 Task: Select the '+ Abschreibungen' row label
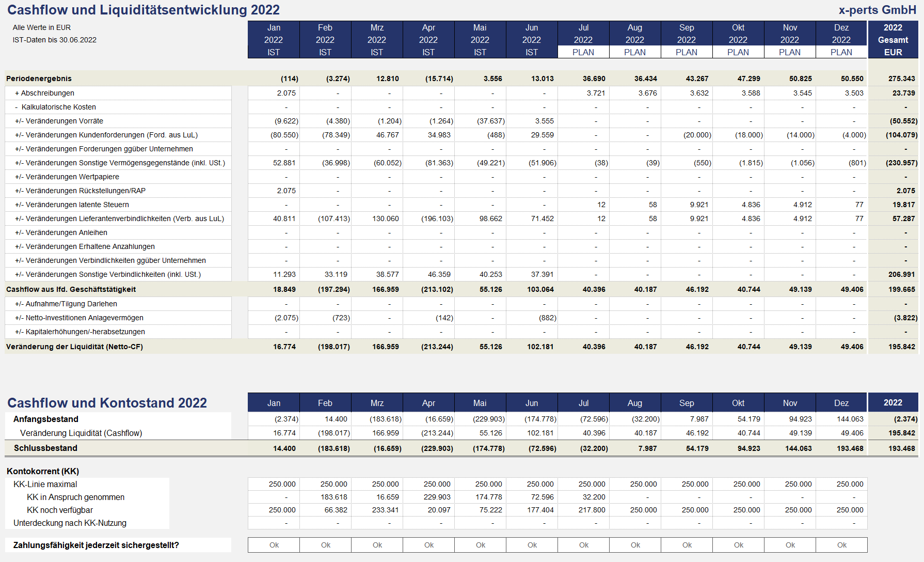tap(44, 93)
